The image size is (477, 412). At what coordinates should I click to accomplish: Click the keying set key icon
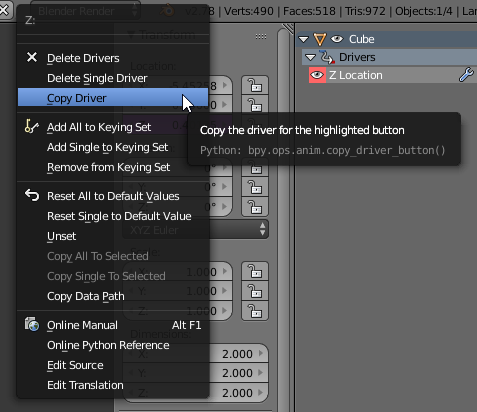[x=32, y=126]
